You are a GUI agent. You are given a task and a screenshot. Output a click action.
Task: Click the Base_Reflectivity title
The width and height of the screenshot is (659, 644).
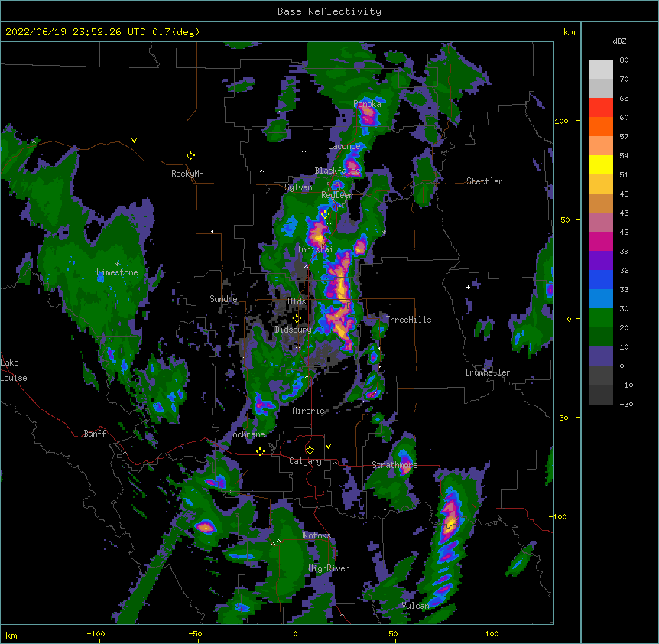(329, 11)
